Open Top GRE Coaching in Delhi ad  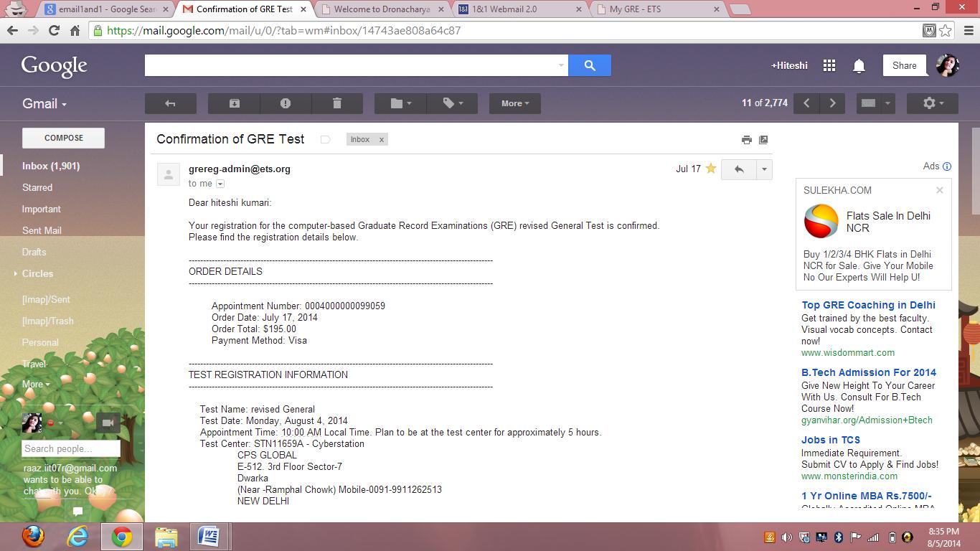(x=868, y=305)
